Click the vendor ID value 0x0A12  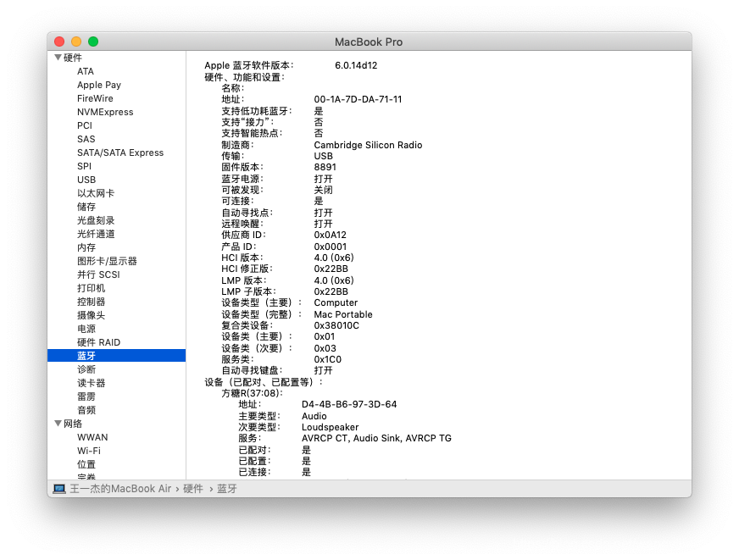[330, 235]
